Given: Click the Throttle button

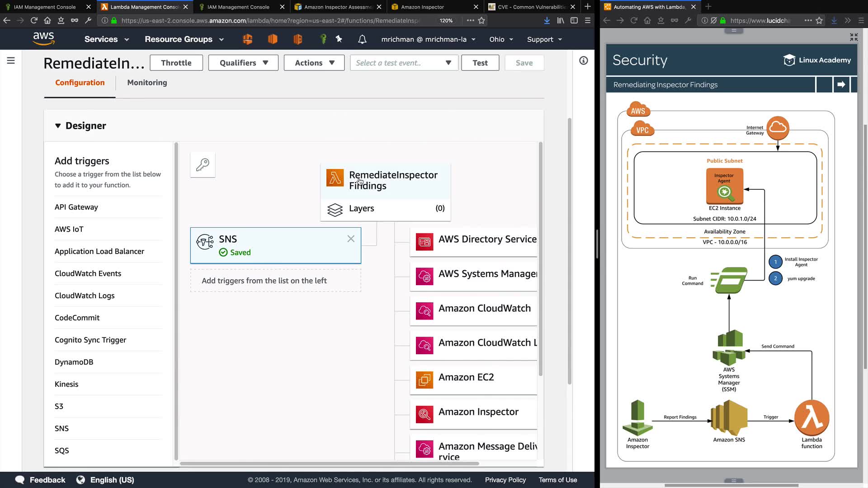Looking at the screenshot, I should (x=176, y=63).
